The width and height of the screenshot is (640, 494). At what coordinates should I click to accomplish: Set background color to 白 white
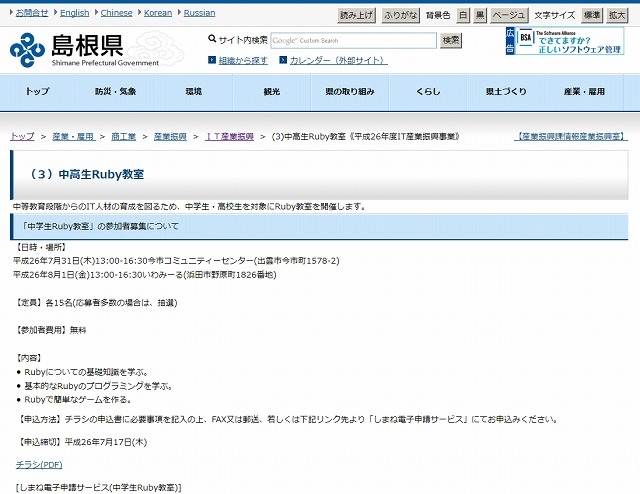coord(463,16)
